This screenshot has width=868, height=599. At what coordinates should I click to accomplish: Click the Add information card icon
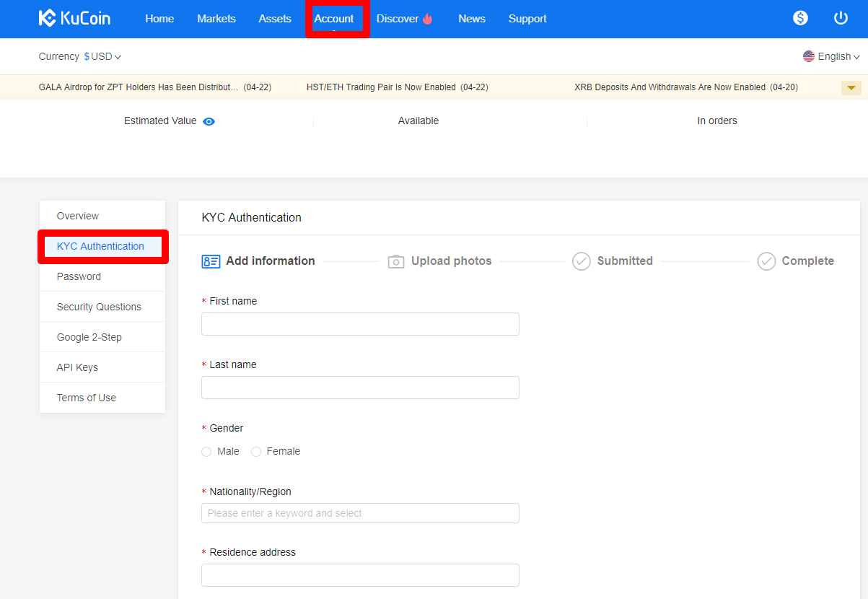210,261
